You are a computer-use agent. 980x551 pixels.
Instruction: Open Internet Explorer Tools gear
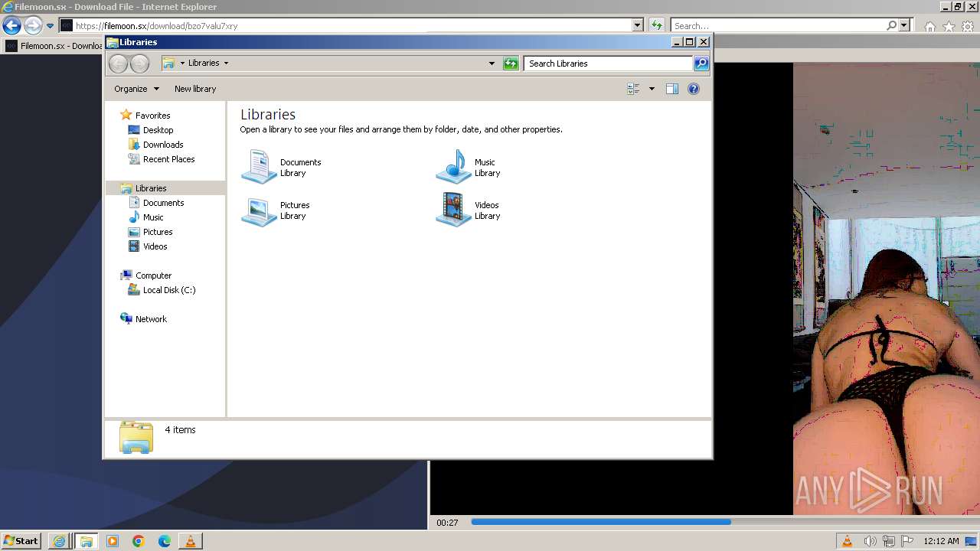click(x=968, y=26)
